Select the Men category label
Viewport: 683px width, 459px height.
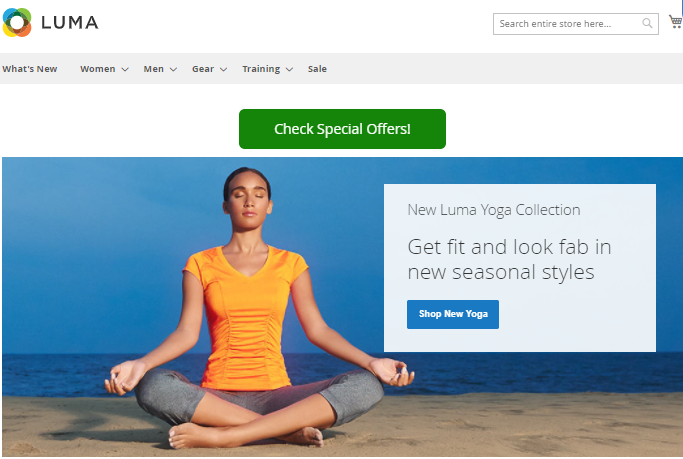coord(154,69)
